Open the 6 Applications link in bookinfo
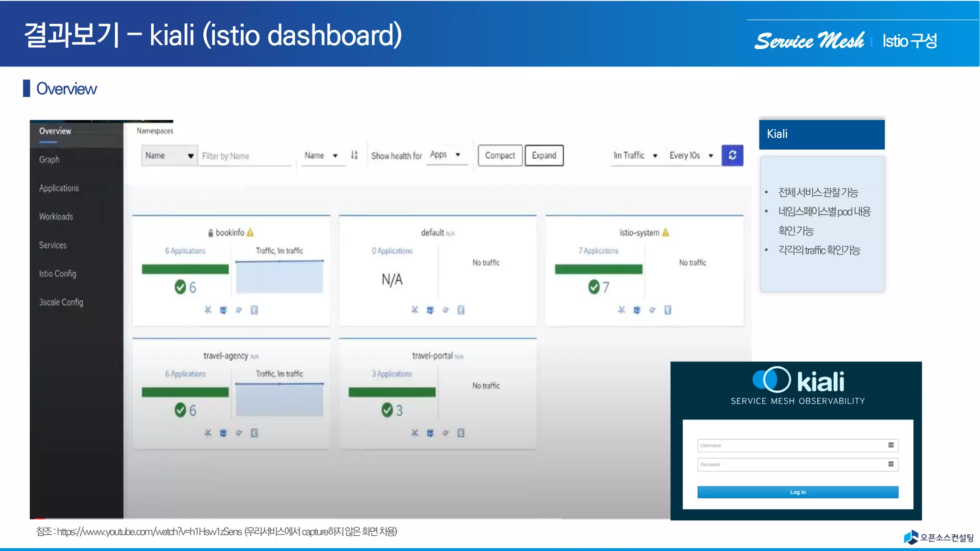980x551 pixels. pyautogui.click(x=185, y=251)
